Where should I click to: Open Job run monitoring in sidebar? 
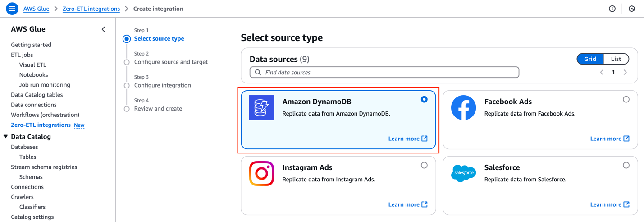pos(45,85)
